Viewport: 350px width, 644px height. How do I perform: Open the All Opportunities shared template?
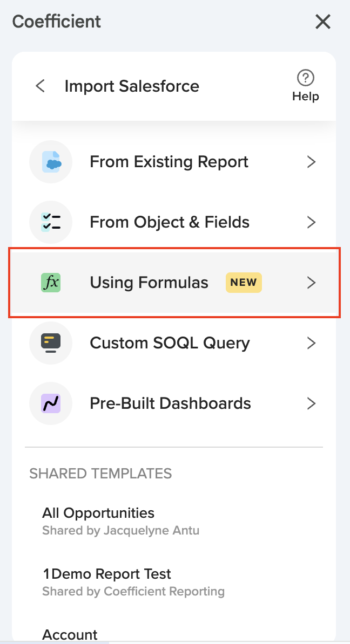point(98,513)
